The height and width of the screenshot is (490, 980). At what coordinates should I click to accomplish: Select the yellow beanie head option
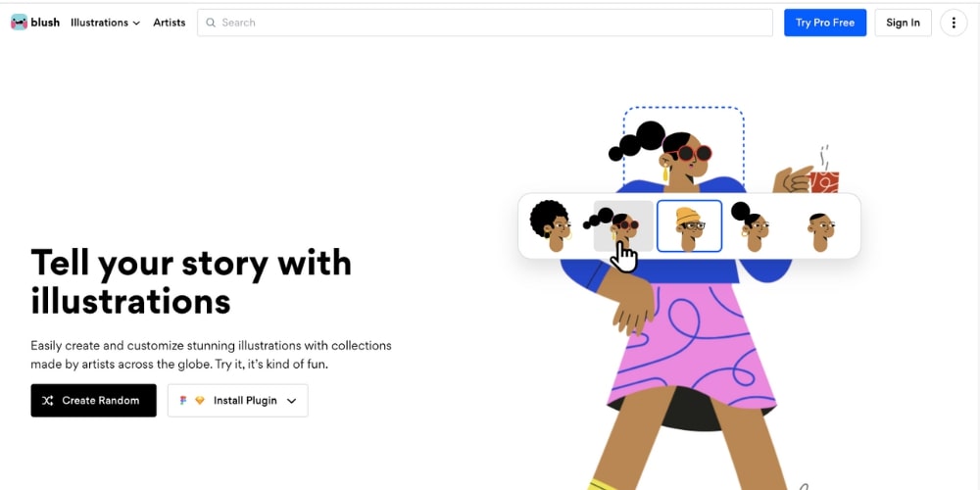click(689, 225)
